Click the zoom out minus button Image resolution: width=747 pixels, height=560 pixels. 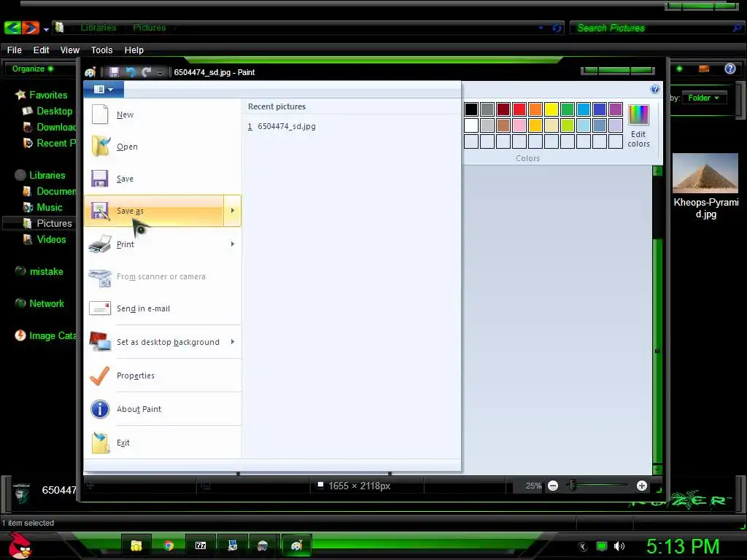[553, 486]
